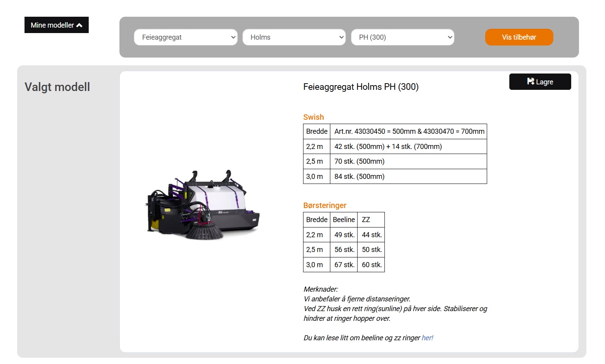
Task: Click the Beeline column header
Action: pos(344,220)
